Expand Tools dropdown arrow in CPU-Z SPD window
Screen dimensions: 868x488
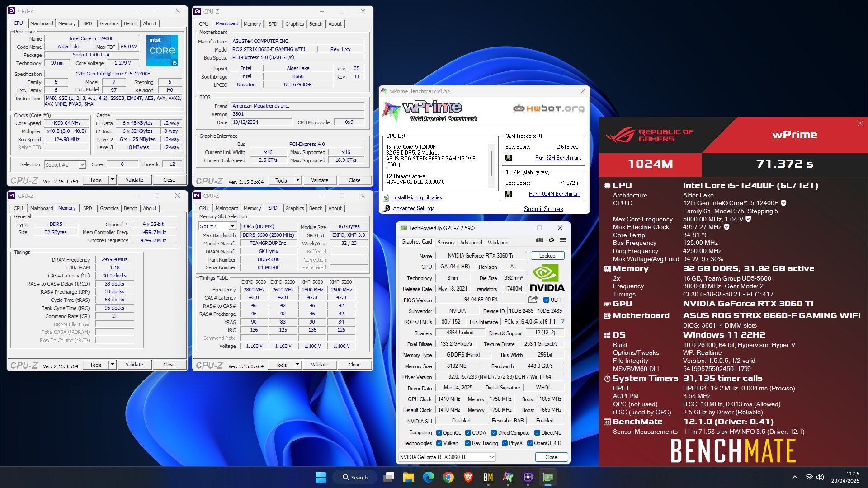click(297, 365)
